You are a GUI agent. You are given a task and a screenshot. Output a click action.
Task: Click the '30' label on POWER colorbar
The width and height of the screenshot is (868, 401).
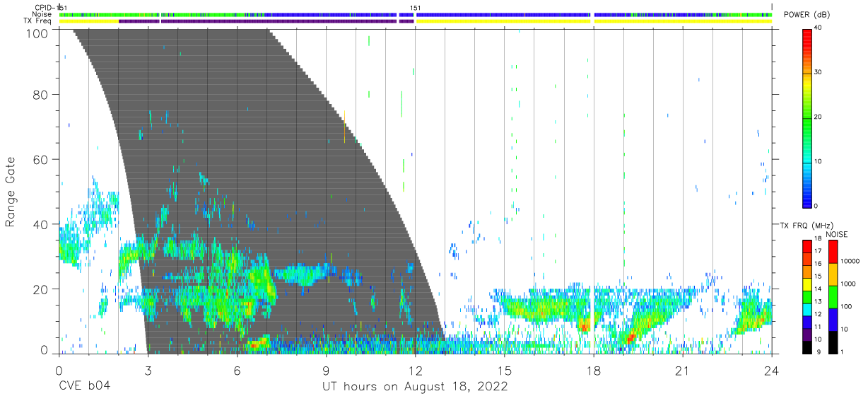tap(819, 73)
